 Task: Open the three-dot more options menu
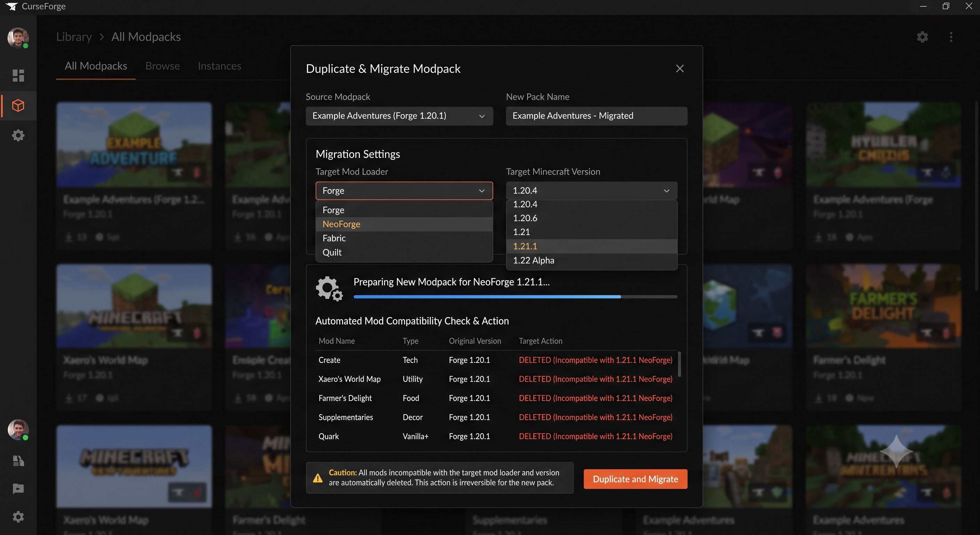point(951,37)
